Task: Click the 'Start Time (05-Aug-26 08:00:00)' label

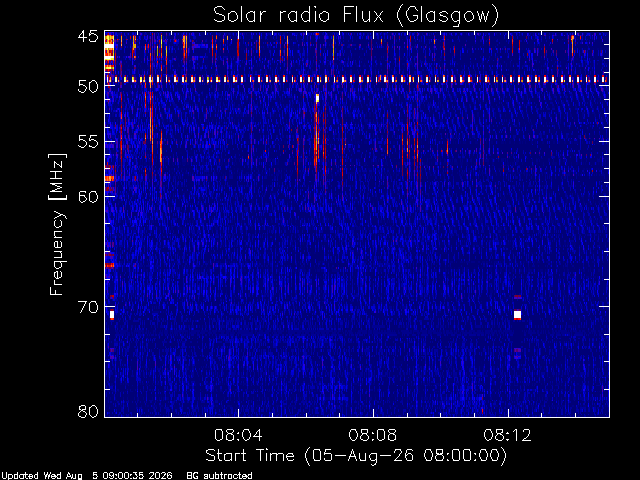Action: pyautogui.click(x=356, y=456)
